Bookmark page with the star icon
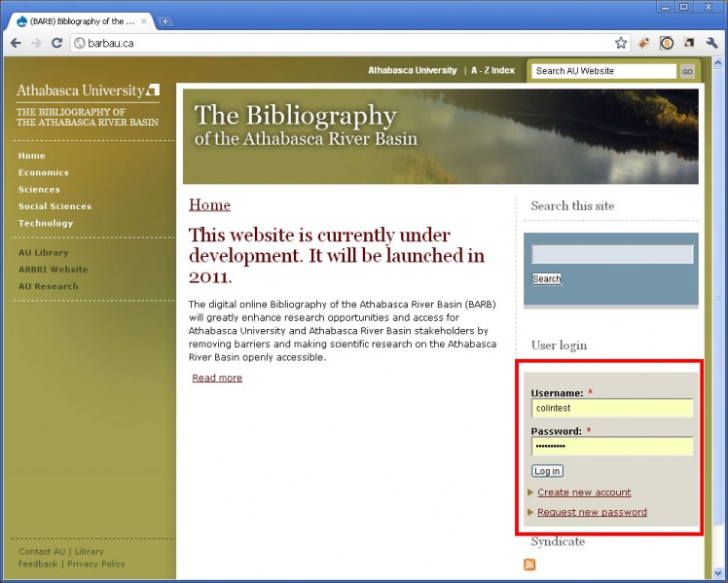728x583 pixels. point(621,43)
